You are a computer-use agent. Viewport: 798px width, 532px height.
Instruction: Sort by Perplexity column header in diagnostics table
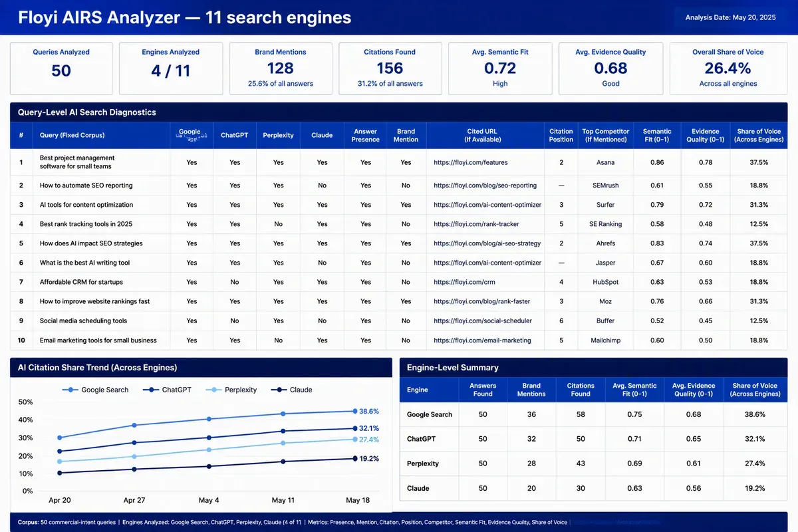(x=278, y=135)
